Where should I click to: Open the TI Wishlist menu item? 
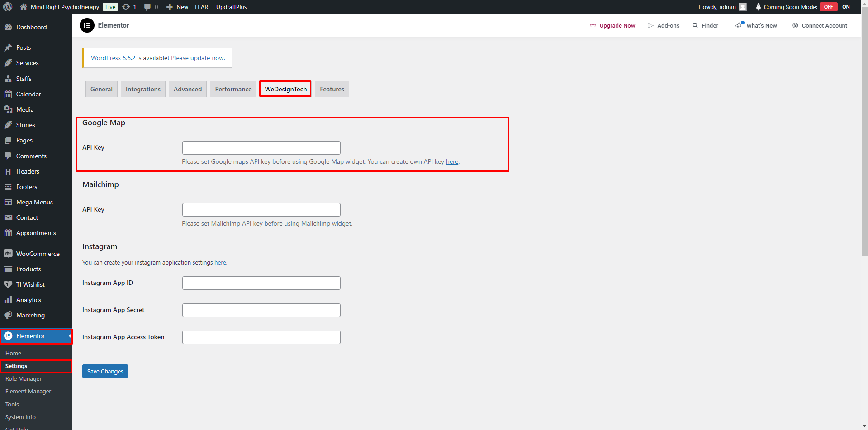click(x=36, y=284)
